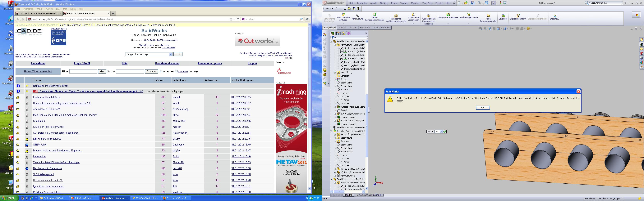Click Explosionsansicht icon
Image resolution: width=644 pixels, height=201 pixels.
coord(518,16)
